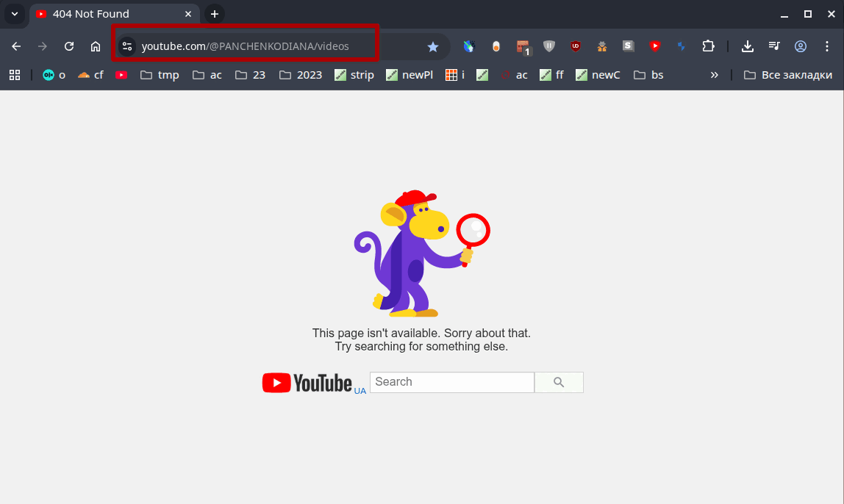The image size is (844, 504).
Task: Click the bookmark star in address bar
Action: pyautogui.click(x=433, y=47)
